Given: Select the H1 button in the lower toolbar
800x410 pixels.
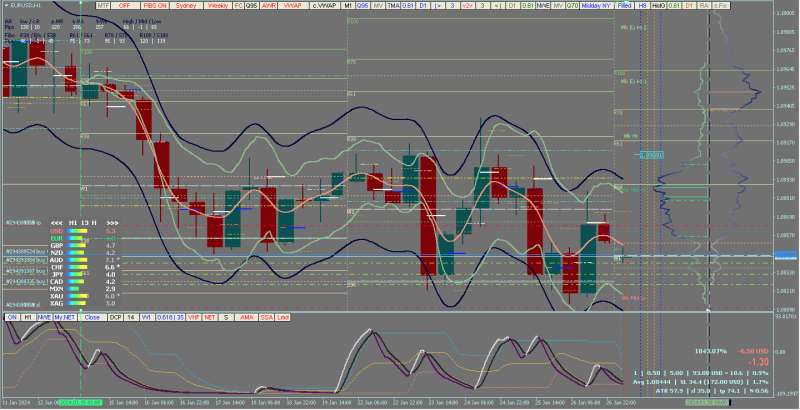Looking at the screenshot, I should click(29, 317).
